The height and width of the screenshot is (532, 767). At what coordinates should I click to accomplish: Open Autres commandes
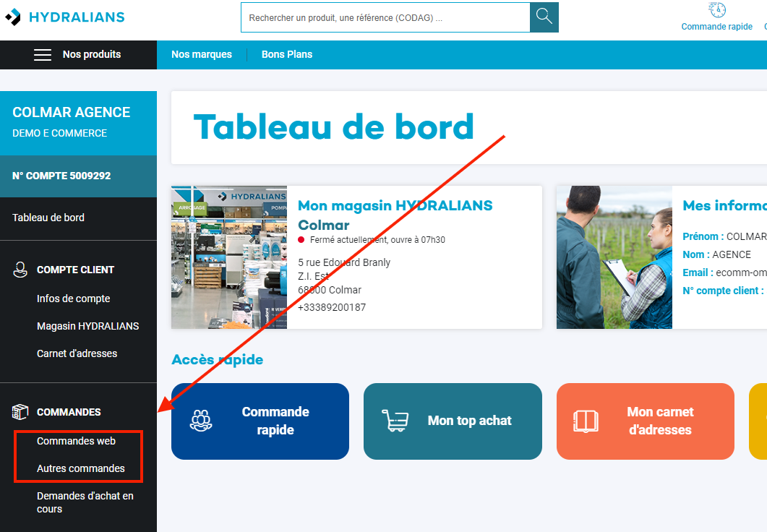click(x=81, y=468)
